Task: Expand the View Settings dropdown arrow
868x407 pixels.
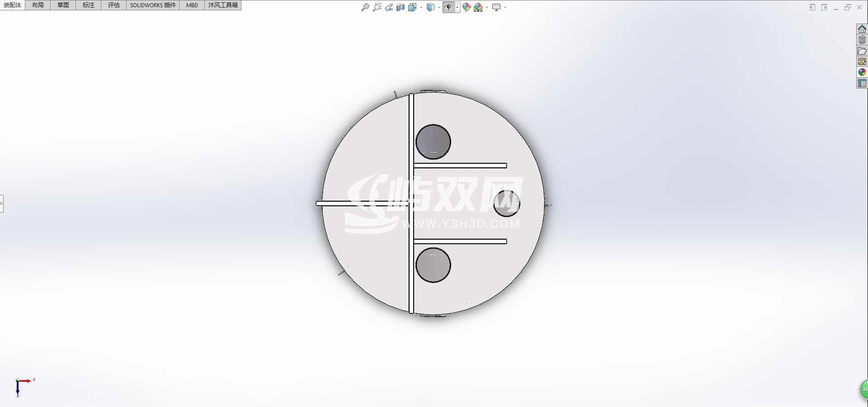Action: click(x=505, y=7)
